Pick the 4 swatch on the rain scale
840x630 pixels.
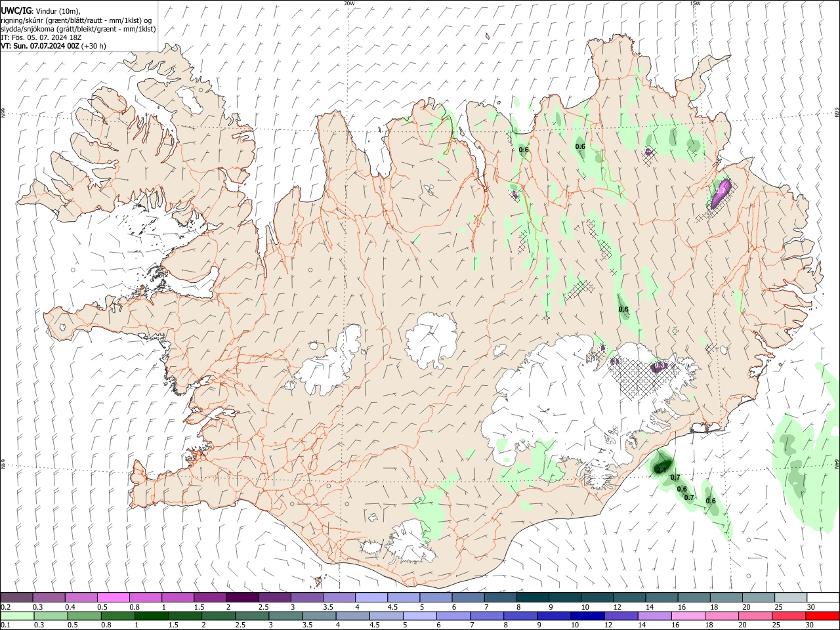[x=353, y=616]
